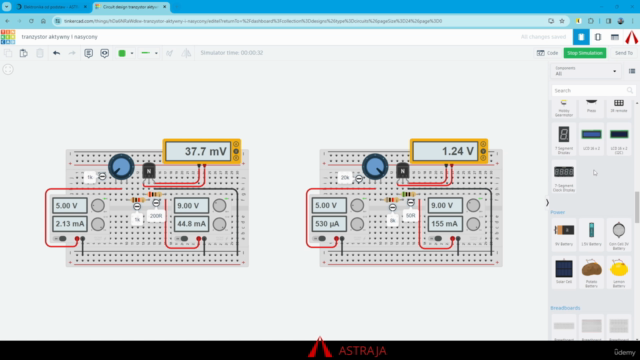This screenshot has height=360, width=640.
Task: Collapse the components side panel
Action: pyautogui.click(x=547, y=202)
